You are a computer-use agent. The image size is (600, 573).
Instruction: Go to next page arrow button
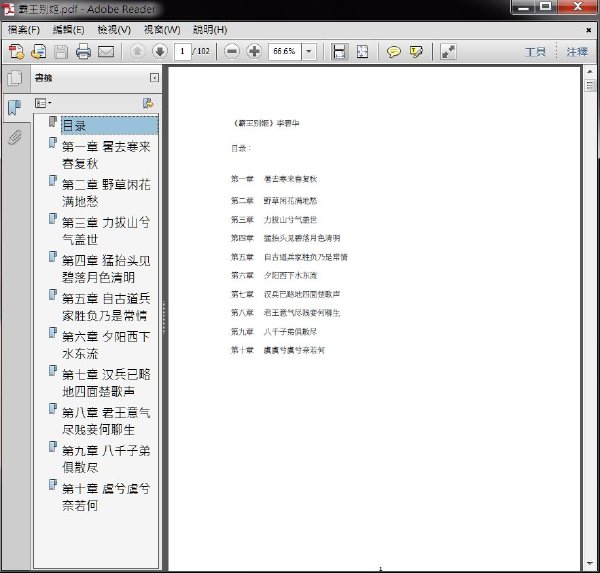pos(160,51)
